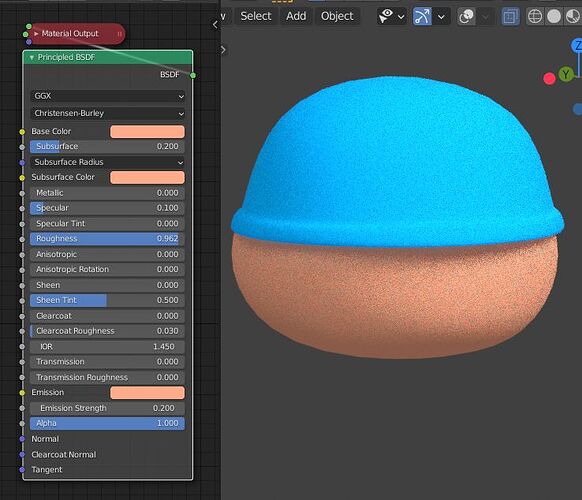Open the GGX distribution dropdown
This screenshot has height=500, width=582.
tap(107, 96)
